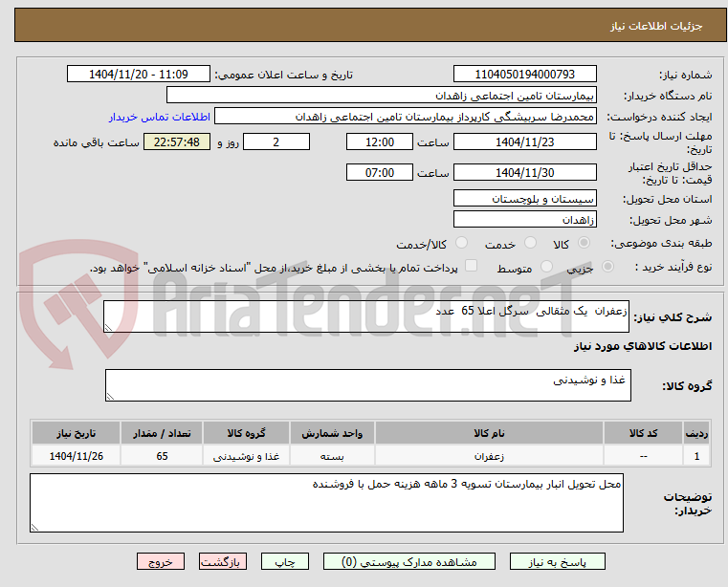Image resolution: width=728 pixels, height=587 pixels.
Task: Select the متوسط purchase type radio
Action: point(546,267)
